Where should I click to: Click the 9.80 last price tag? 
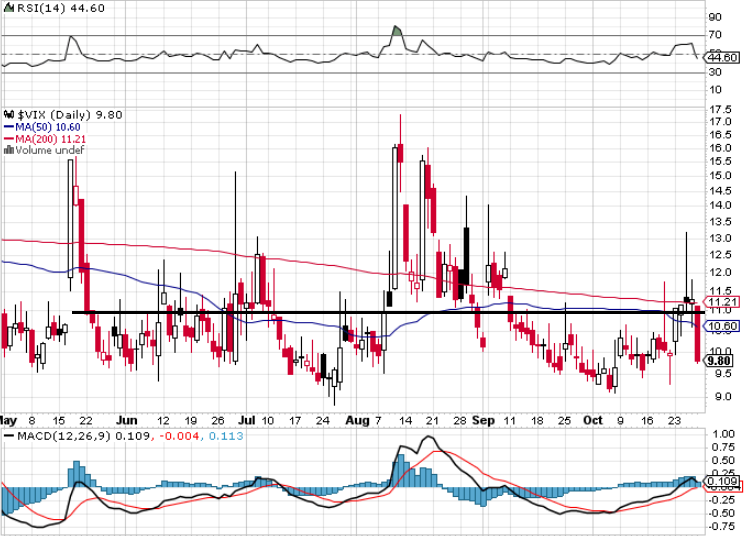pyautogui.click(x=719, y=361)
